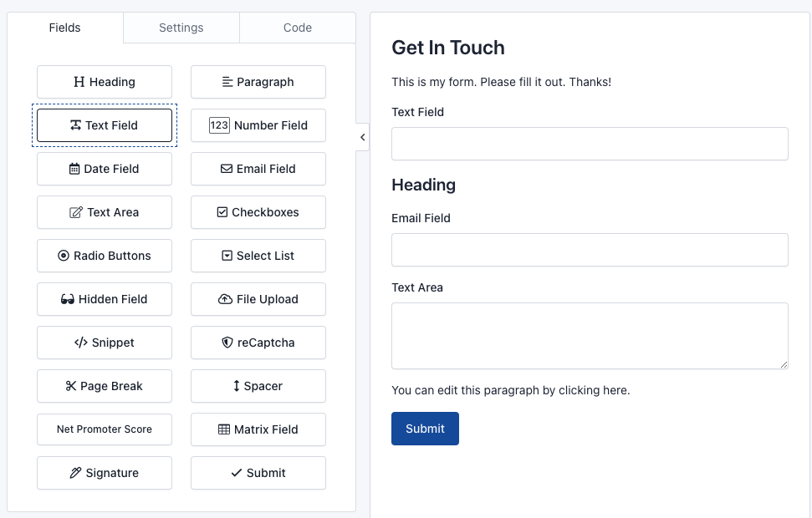Insert a Snippet code element

point(105,343)
